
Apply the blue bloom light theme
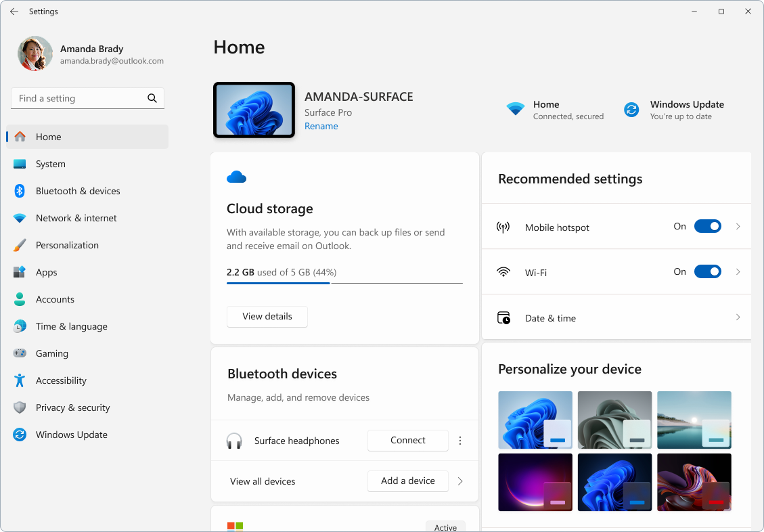click(x=535, y=420)
